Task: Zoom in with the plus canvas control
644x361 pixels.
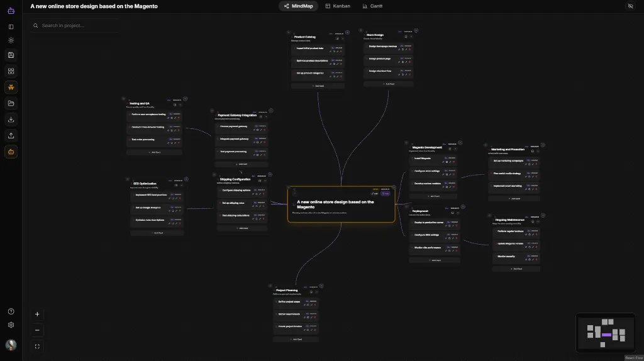Action: coord(37,314)
